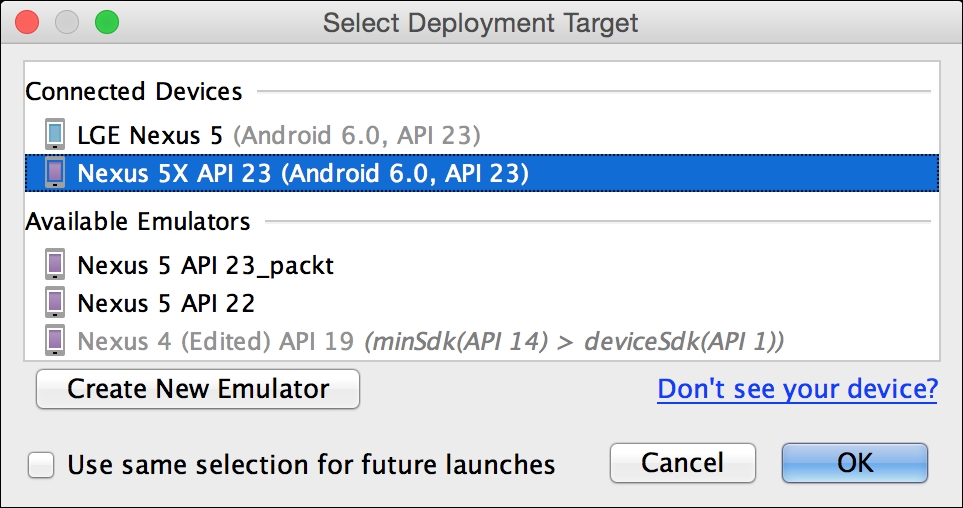Click the grey minimize window button
963x508 pixels.
[x=67, y=22]
